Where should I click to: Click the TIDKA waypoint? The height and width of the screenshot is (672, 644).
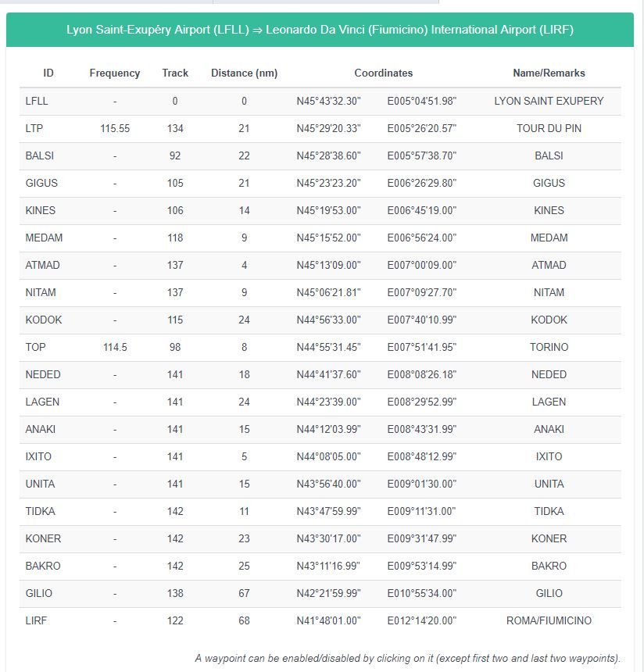point(320,512)
